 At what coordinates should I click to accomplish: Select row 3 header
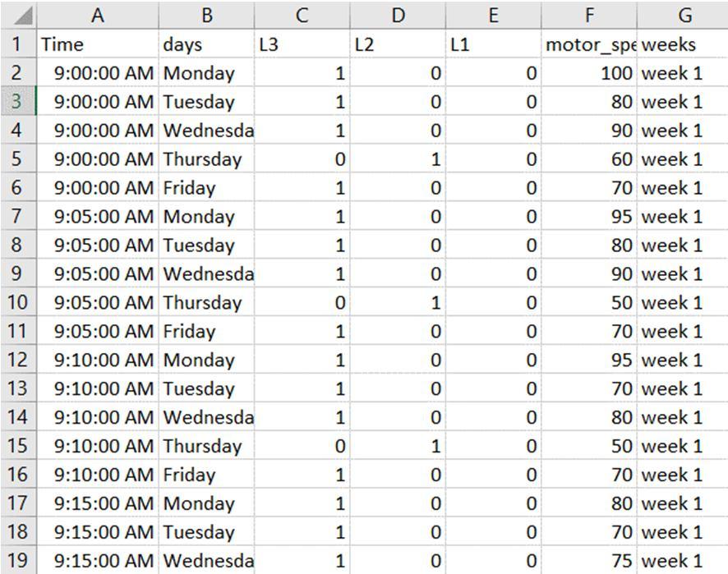[x=18, y=102]
